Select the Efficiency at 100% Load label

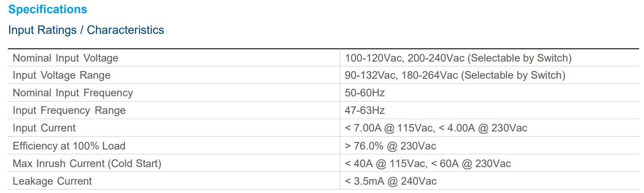[x=69, y=146]
